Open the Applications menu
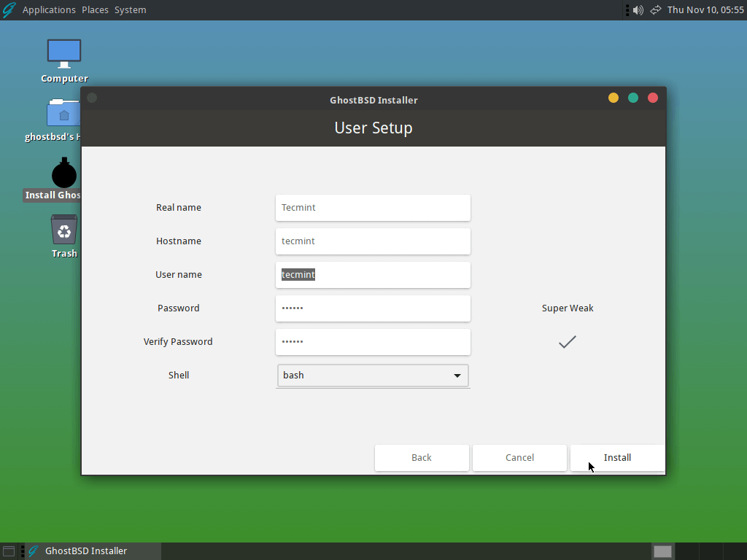 (x=49, y=9)
